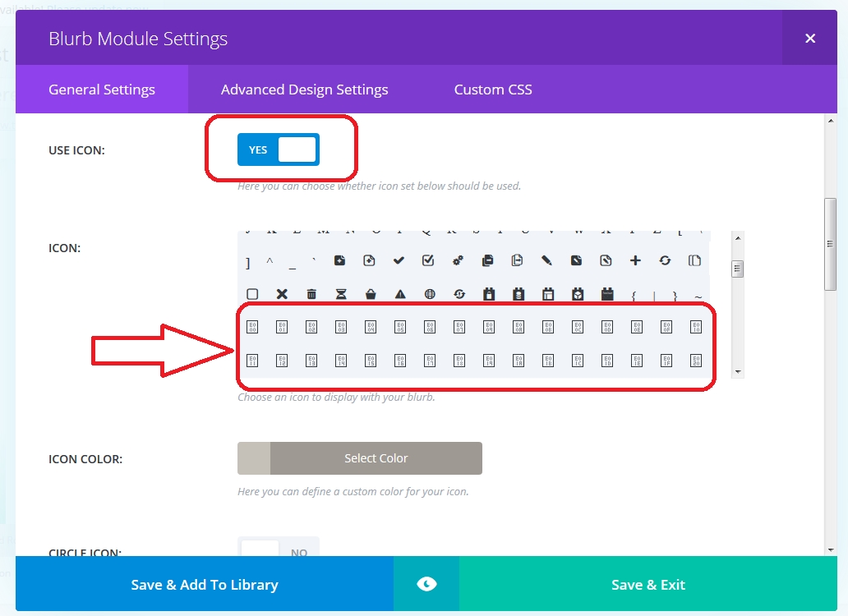848x616 pixels.
Task: Choose the globe icon
Action: tap(430, 294)
